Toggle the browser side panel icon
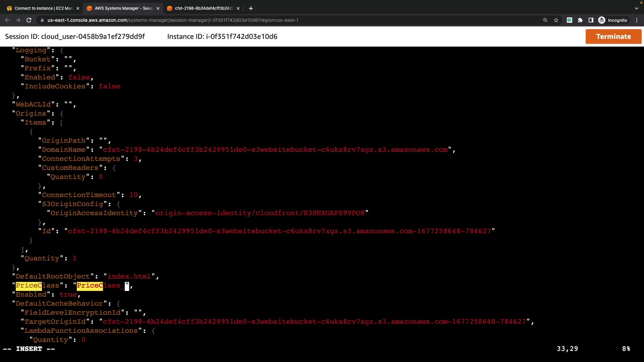 click(x=591, y=20)
